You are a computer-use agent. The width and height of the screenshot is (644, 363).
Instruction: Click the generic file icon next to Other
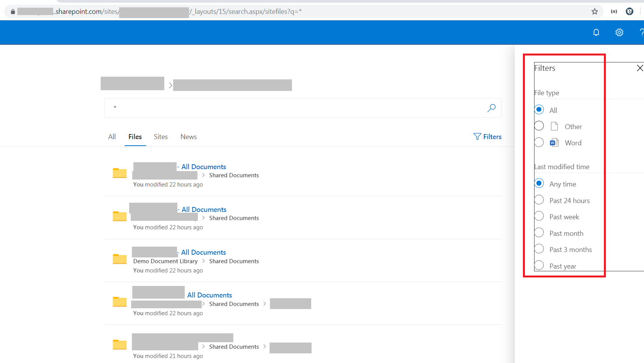click(x=554, y=126)
